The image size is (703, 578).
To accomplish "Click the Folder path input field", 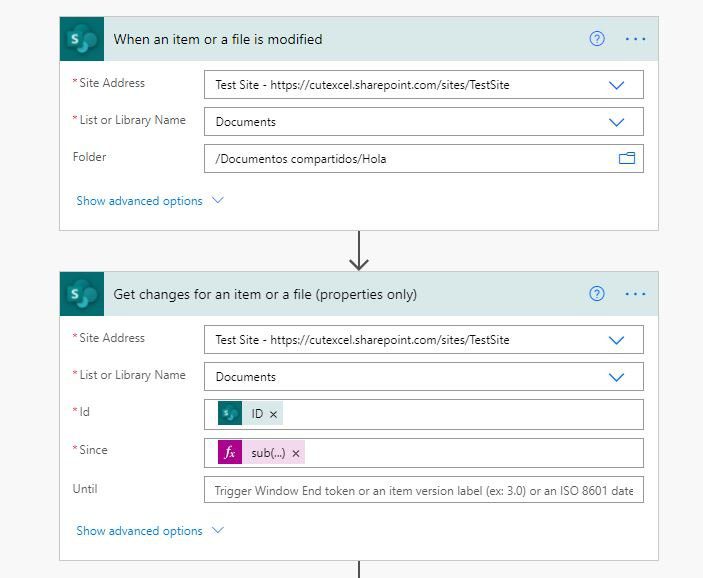I will coord(424,158).
